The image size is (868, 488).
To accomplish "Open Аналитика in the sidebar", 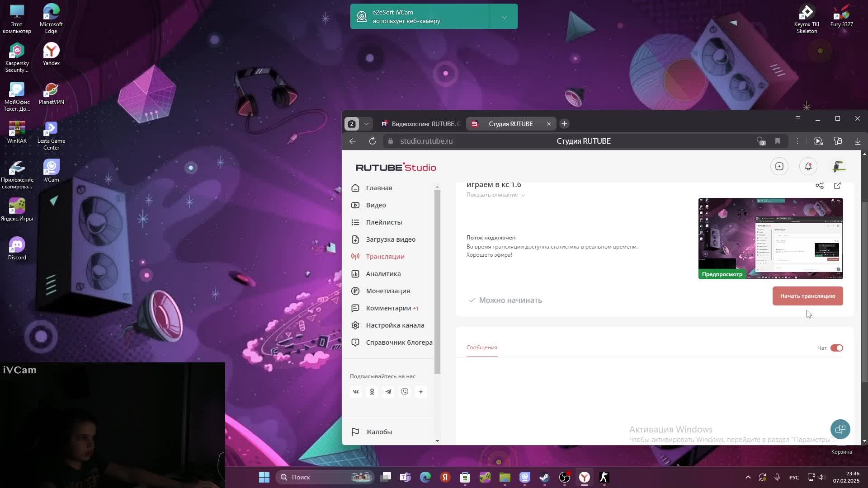I will pos(383,274).
